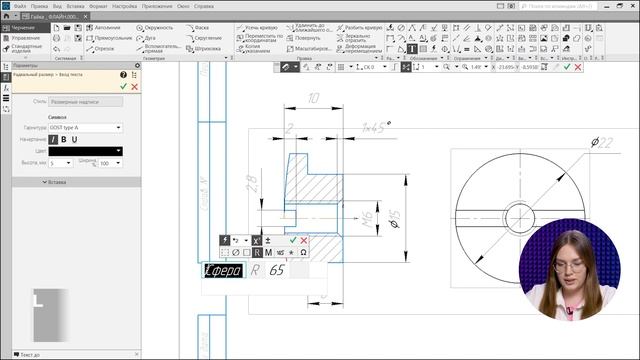
Task: Open the Формат menu
Action: [98, 6]
